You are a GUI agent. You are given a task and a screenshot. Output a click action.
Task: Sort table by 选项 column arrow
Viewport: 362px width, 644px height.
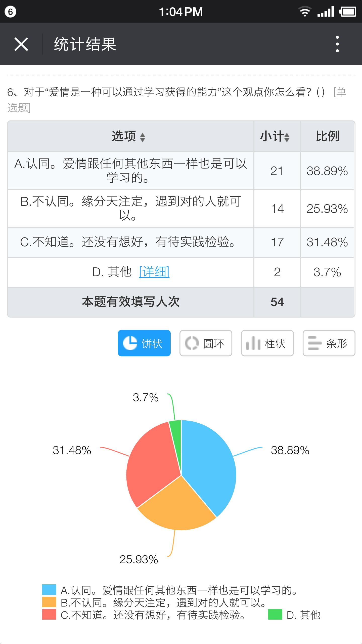tap(143, 137)
